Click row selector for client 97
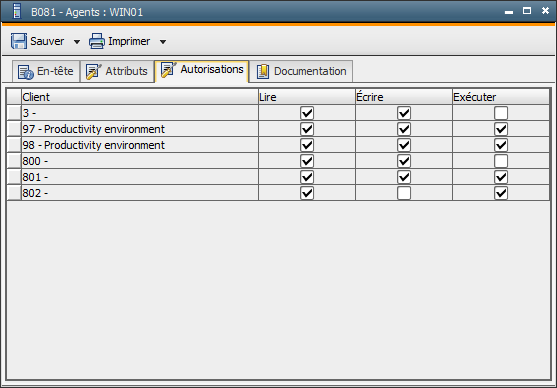The image size is (557, 388). (14, 129)
